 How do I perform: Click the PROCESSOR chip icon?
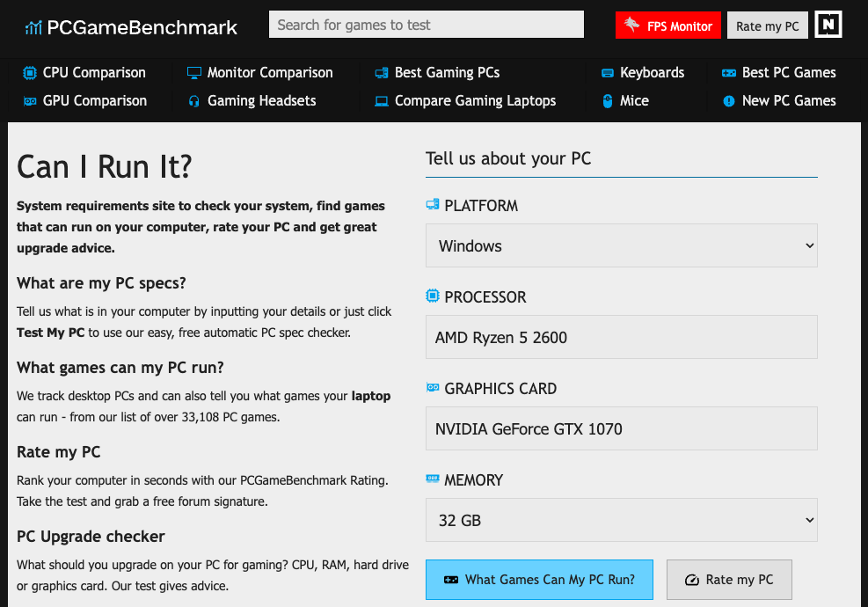pos(433,296)
